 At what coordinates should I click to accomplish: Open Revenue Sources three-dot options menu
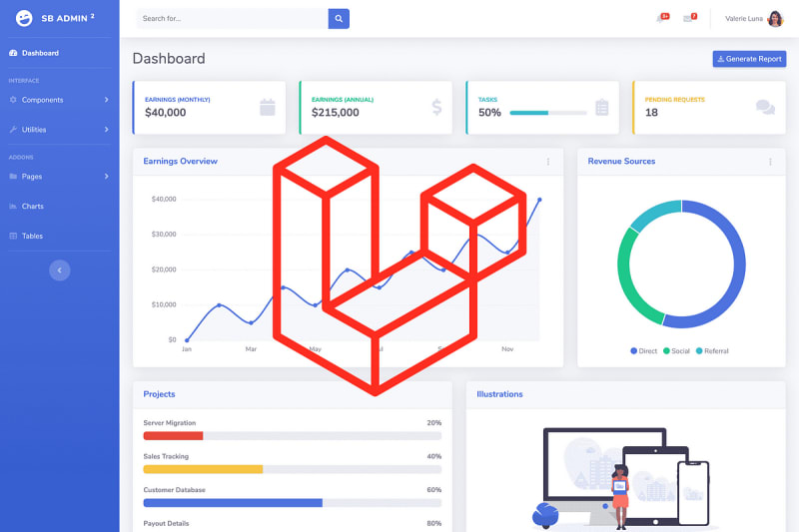point(770,162)
